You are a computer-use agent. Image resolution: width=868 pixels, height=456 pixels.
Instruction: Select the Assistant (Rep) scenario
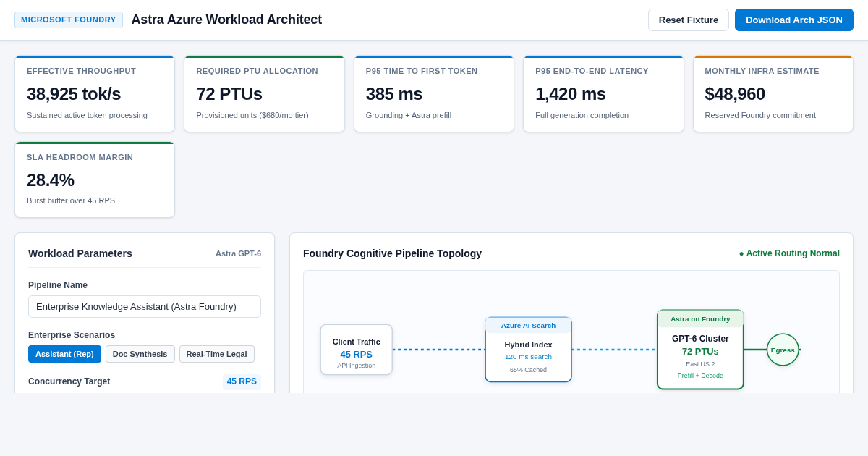click(x=64, y=354)
